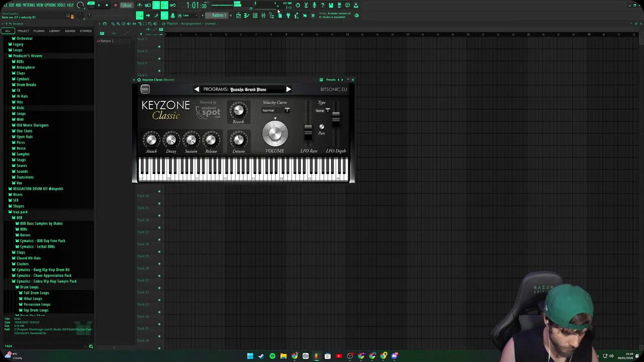The width and height of the screenshot is (644, 362).
Task: Click the shopping cart icon
Action: coord(312,16)
